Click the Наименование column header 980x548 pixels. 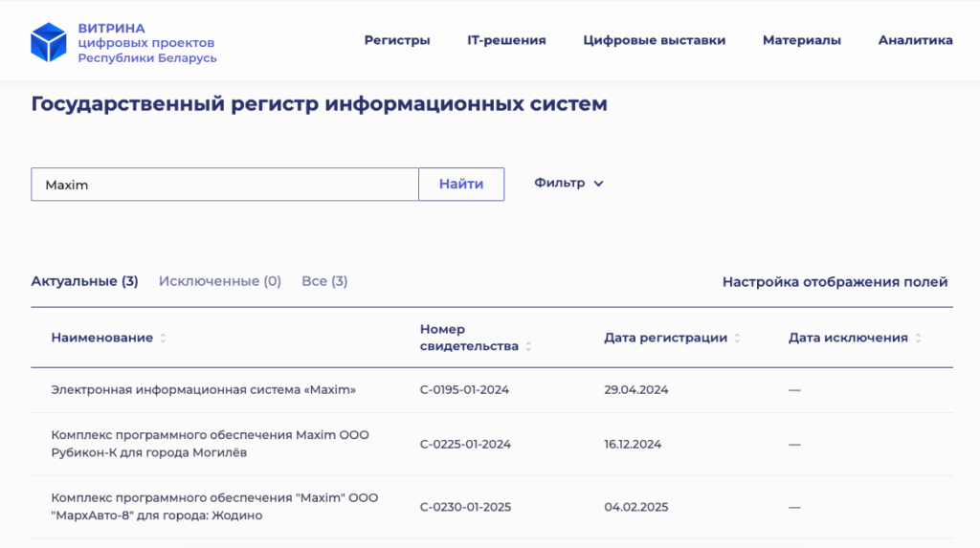(101, 338)
